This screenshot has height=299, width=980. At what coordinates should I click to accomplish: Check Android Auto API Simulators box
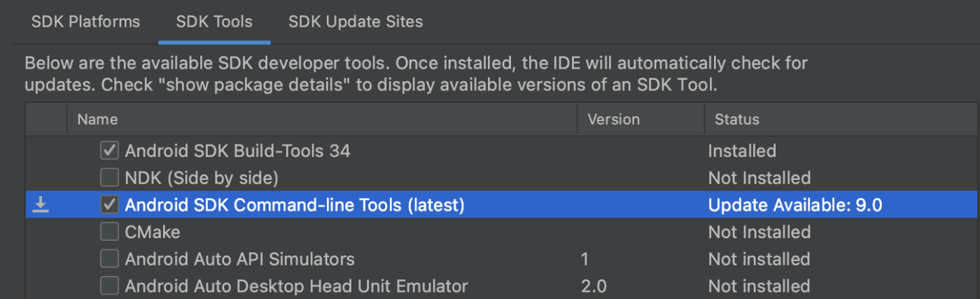tap(109, 259)
